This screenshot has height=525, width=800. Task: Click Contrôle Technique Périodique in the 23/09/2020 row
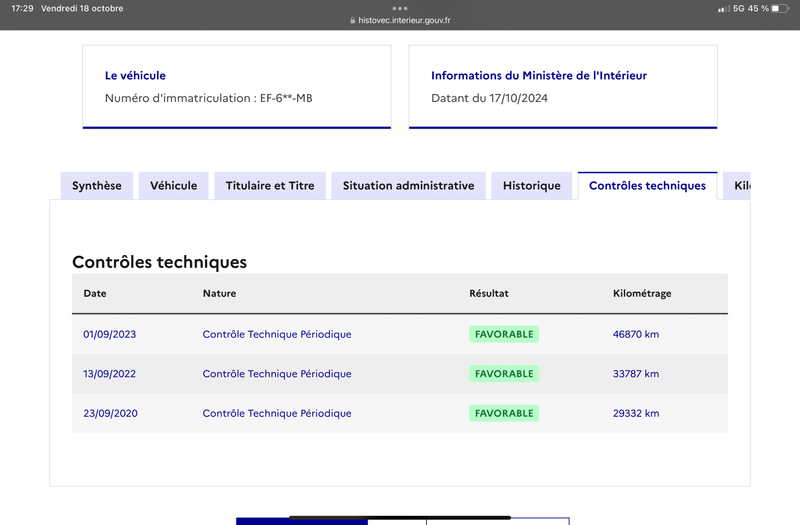[x=277, y=413]
